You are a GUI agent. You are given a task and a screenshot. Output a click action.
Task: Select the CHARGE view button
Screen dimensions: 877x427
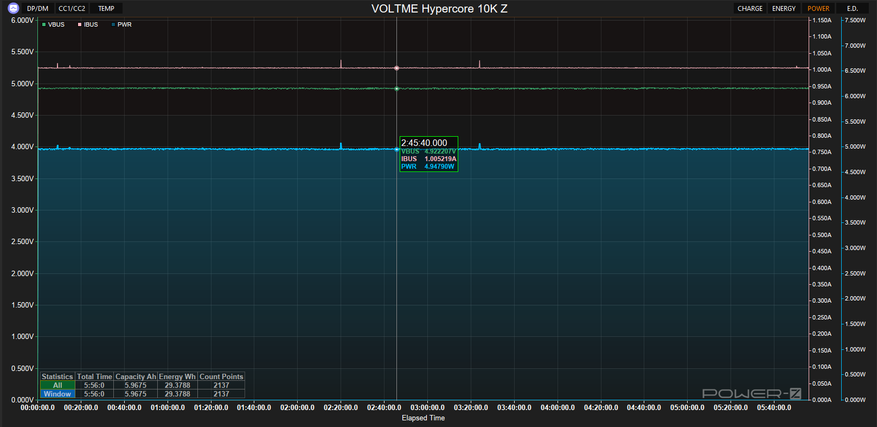point(749,8)
